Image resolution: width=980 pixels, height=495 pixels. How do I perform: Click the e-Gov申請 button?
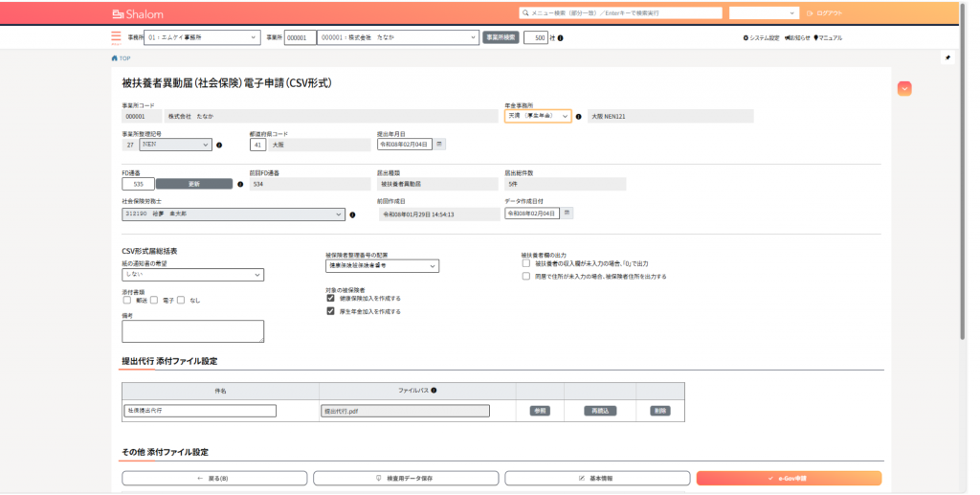pyautogui.click(x=789, y=478)
